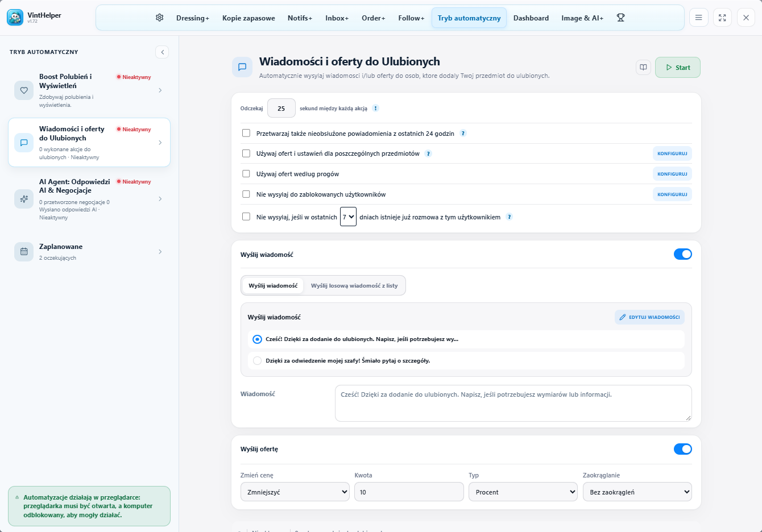
Task: Click the 'Kwota' amount input field
Action: point(409,492)
